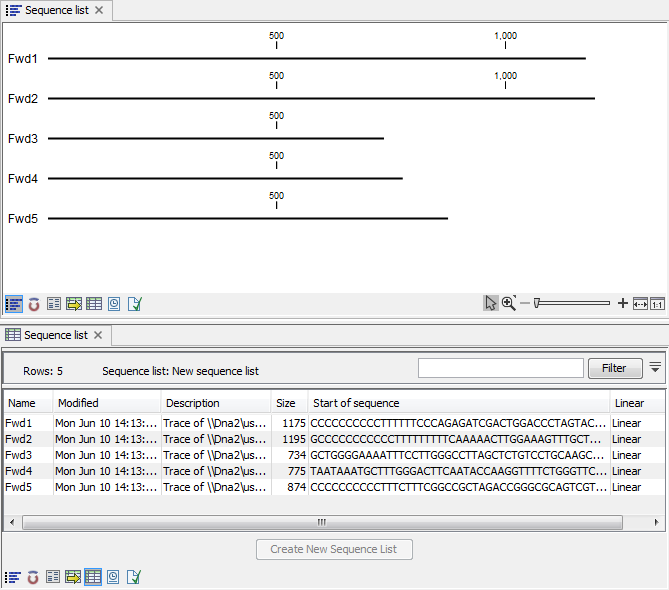The height and width of the screenshot is (590, 669).
Task: Click sequence start beginning TAATAAATGCTTT
Action: (458, 471)
